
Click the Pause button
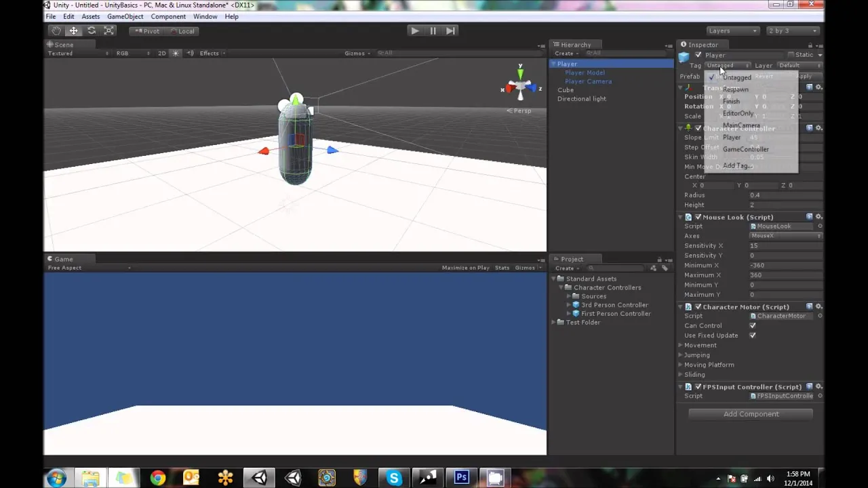(433, 30)
